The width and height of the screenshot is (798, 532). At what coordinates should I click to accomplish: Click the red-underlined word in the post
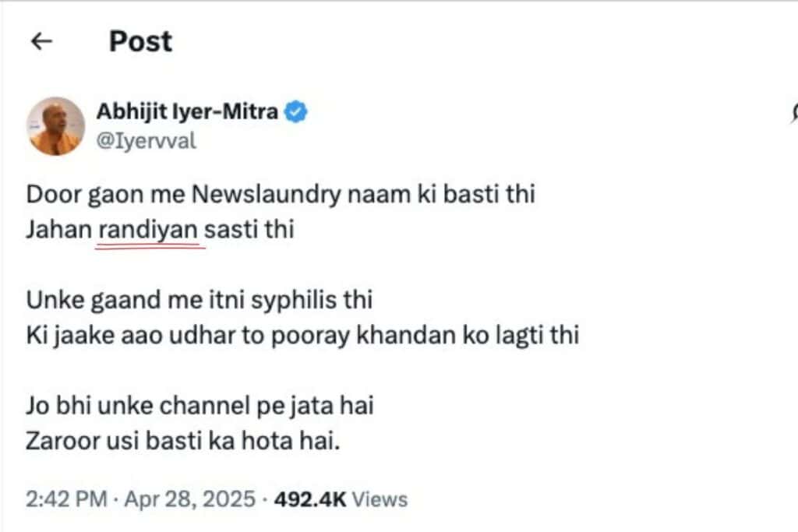point(150,231)
